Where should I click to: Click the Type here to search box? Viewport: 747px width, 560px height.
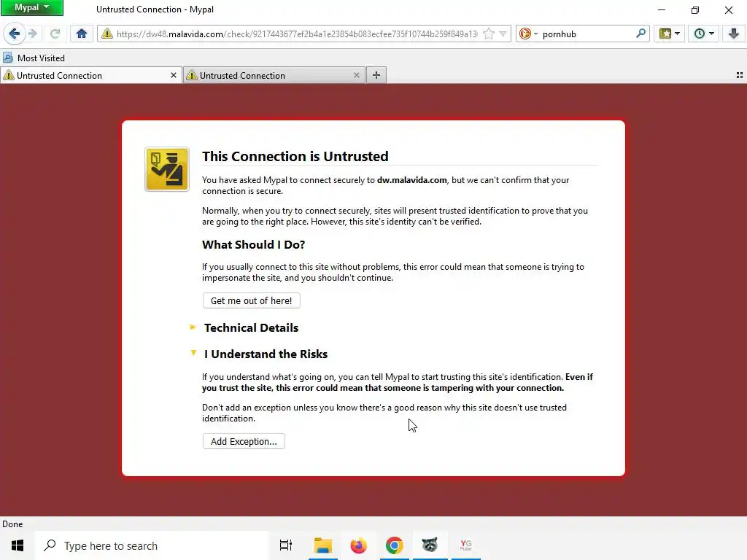152,545
